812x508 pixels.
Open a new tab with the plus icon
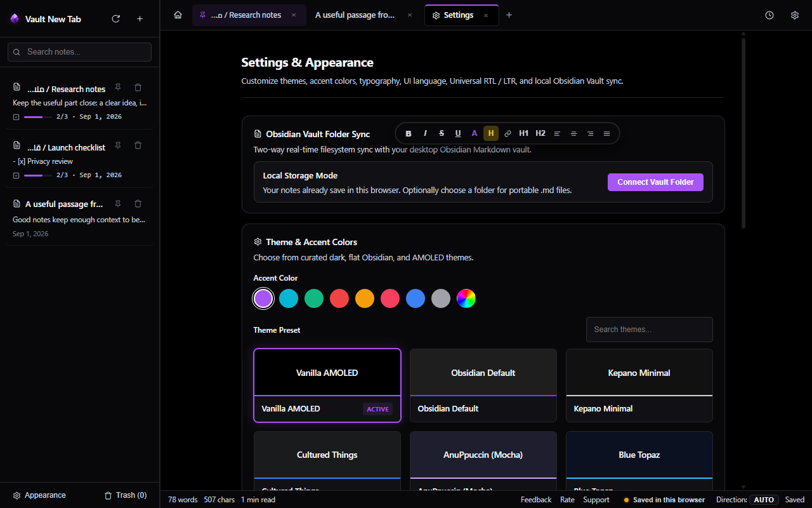point(509,15)
